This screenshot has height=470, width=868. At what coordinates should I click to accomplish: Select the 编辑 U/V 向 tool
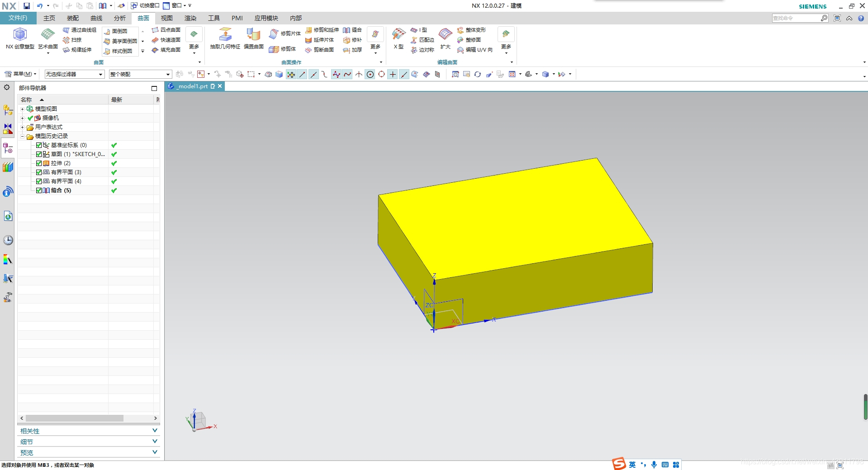(x=475, y=50)
